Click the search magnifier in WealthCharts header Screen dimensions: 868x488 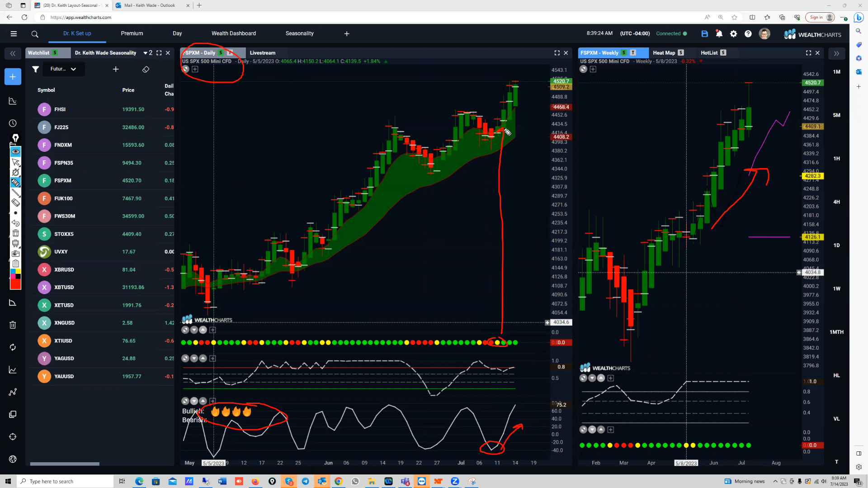[x=35, y=34]
